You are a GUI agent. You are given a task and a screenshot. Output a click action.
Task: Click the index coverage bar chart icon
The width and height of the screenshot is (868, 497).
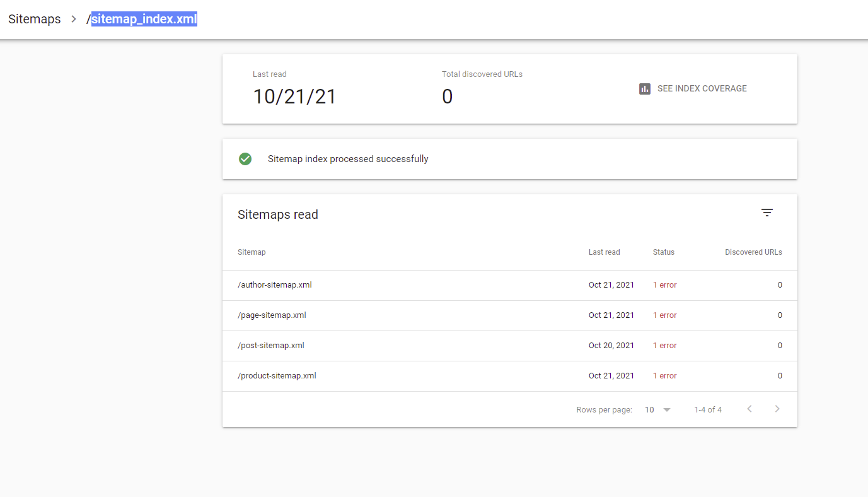pos(644,89)
